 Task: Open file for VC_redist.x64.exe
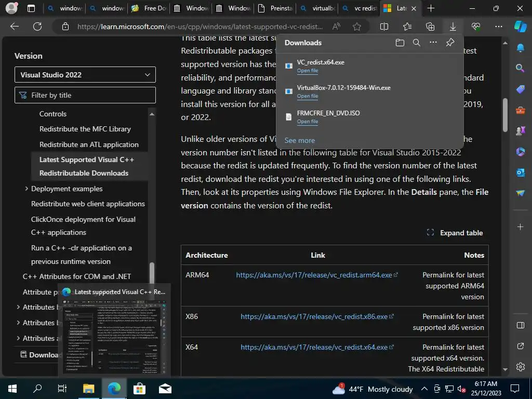point(308,71)
